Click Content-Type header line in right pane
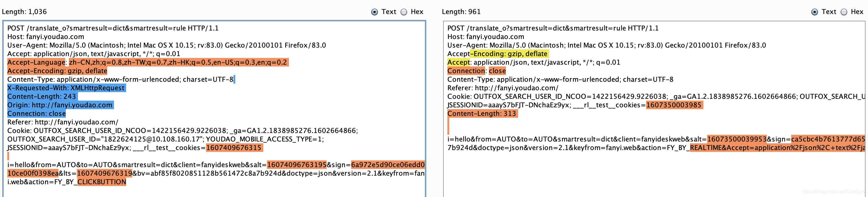The image size is (868, 197). click(x=560, y=79)
